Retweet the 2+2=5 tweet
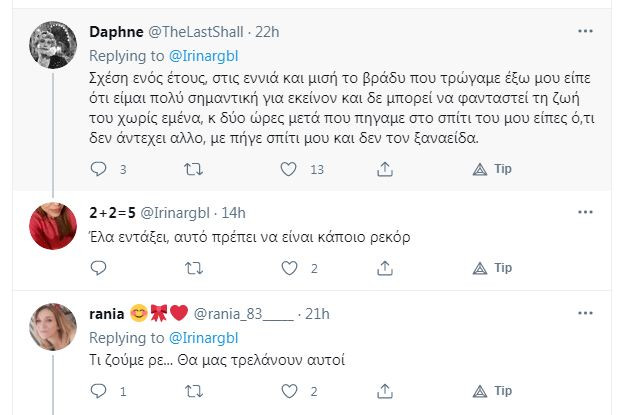Screen dimensions: 621x415 pos(194,268)
